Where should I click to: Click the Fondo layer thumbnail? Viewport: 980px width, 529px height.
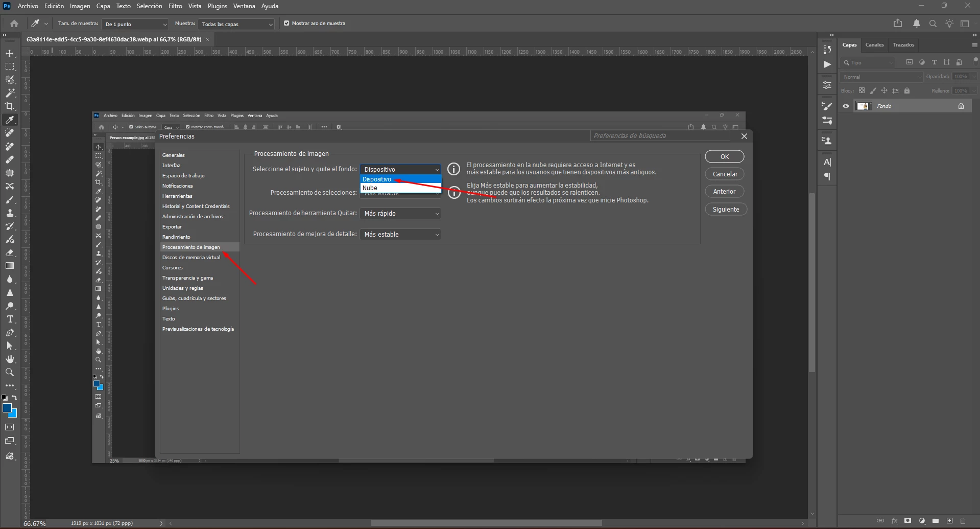[864, 106]
